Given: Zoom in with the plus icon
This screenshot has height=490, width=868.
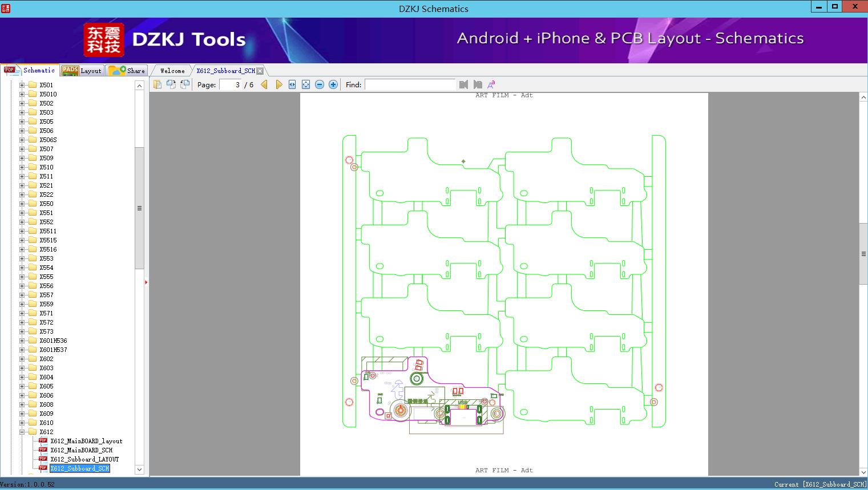Looking at the screenshot, I should (x=333, y=84).
